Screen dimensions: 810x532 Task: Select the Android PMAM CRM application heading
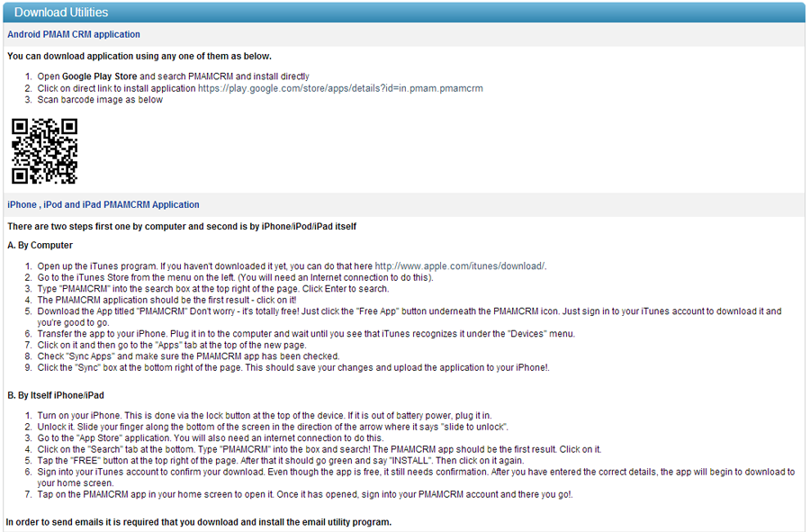pyautogui.click(x=74, y=34)
